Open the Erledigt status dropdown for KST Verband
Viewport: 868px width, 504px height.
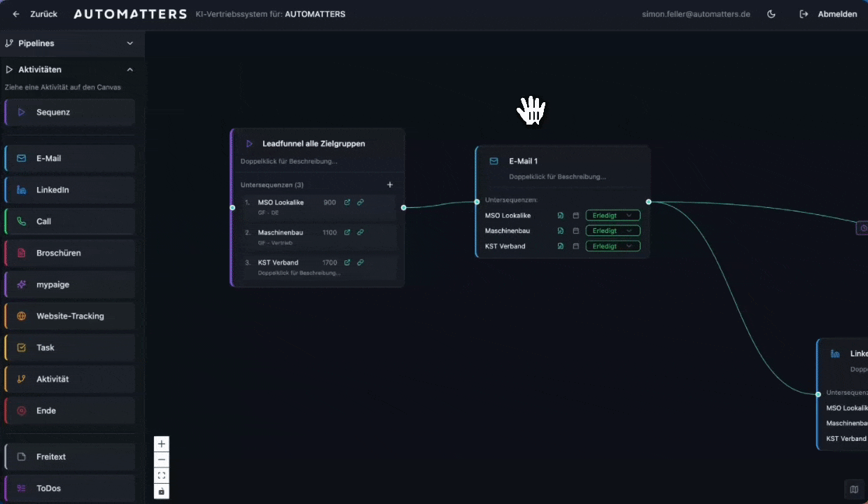tap(612, 246)
